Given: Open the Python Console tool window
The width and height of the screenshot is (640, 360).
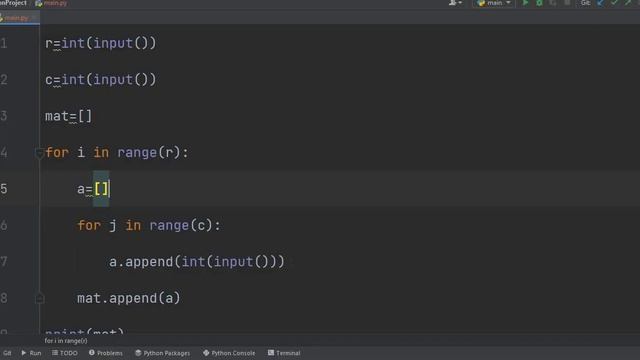Looking at the screenshot, I should (x=229, y=353).
